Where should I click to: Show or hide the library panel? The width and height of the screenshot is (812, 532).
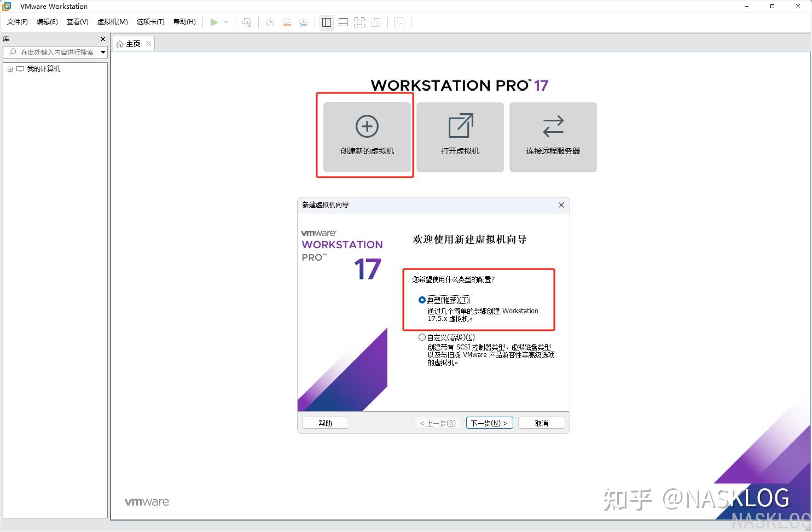(x=326, y=22)
